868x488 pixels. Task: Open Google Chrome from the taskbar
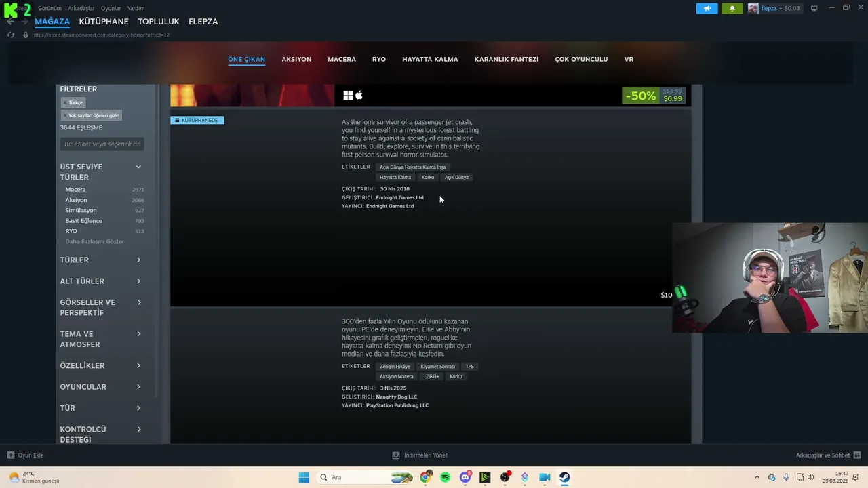(x=425, y=477)
